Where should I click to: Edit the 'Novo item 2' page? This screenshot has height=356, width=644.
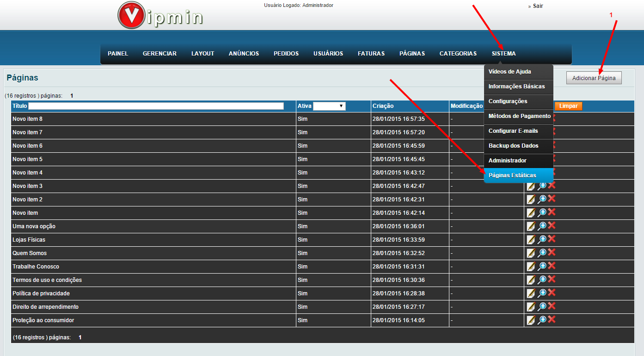pos(531,200)
